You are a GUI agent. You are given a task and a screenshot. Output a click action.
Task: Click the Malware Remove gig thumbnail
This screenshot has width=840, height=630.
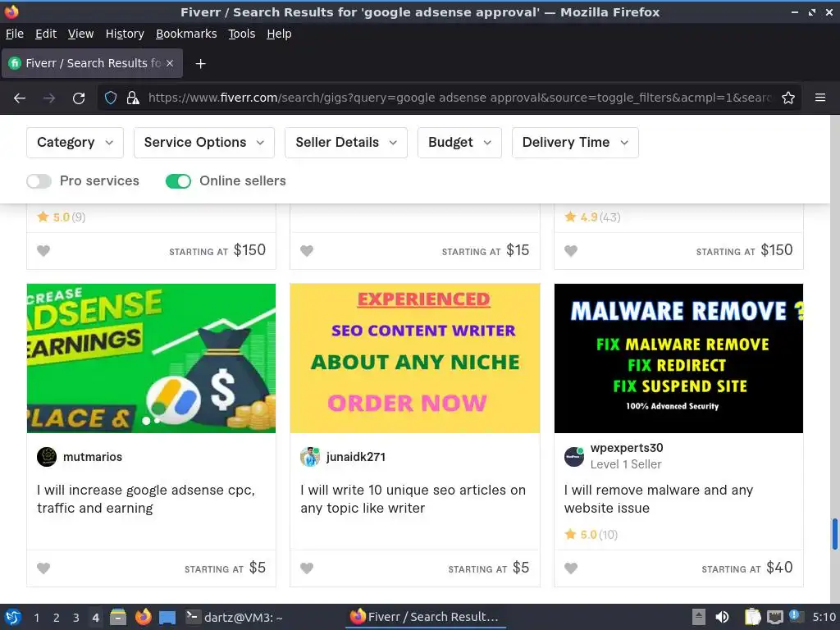pyautogui.click(x=678, y=358)
